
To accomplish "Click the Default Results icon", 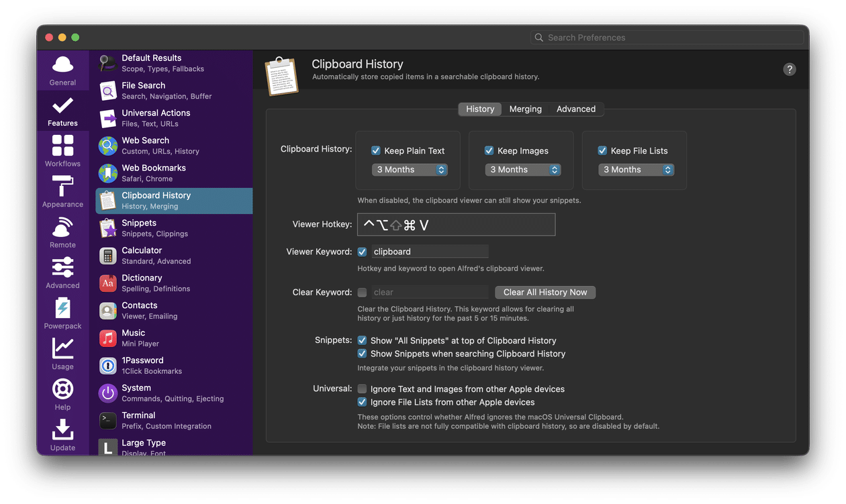I will (107, 63).
